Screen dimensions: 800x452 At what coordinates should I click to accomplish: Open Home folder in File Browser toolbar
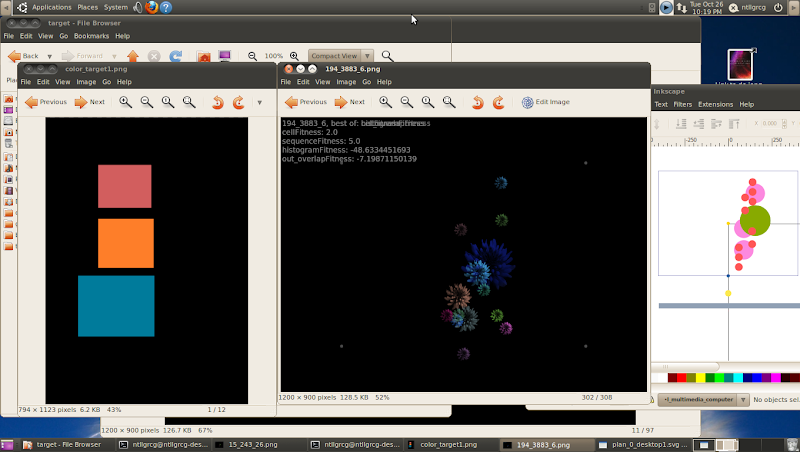[204, 56]
